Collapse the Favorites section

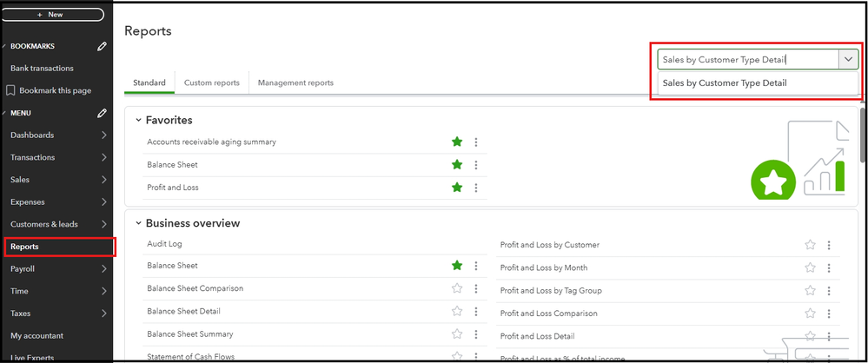pos(137,121)
